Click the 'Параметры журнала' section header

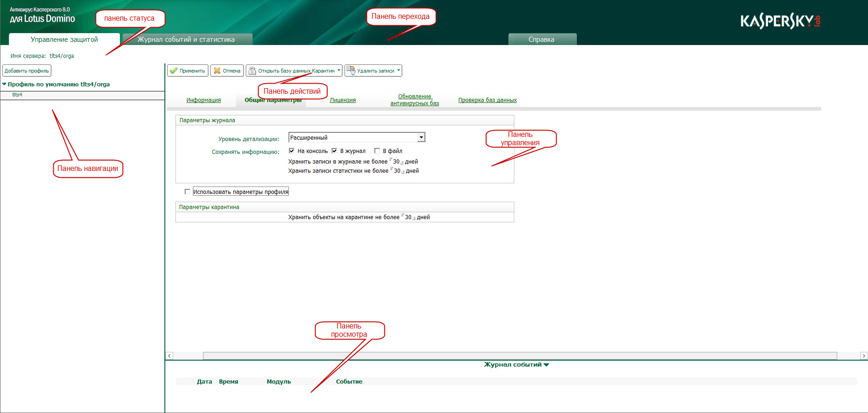[x=345, y=120]
